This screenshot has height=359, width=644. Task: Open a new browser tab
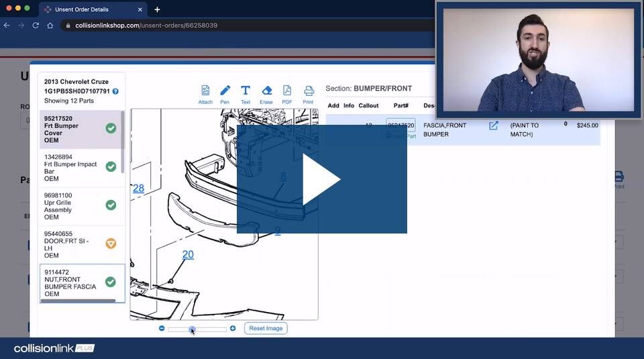pos(157,9)
